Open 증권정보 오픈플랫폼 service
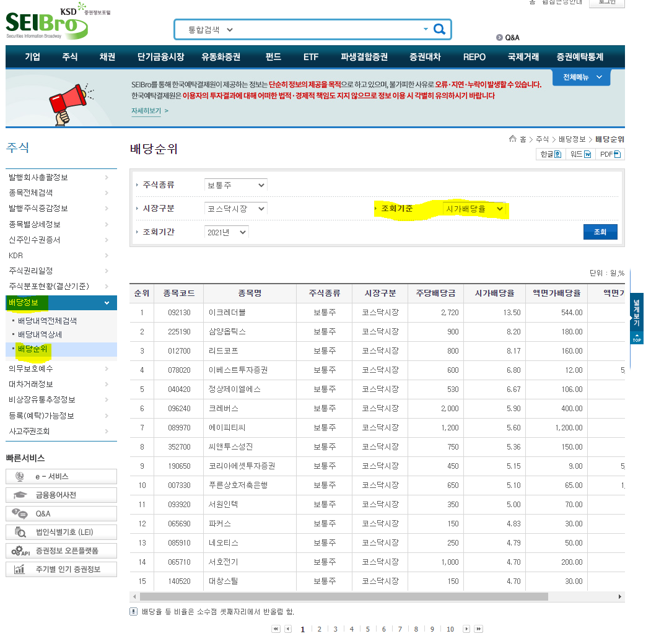This screenshot has width=651, height=644. click(x=61, y=550)
